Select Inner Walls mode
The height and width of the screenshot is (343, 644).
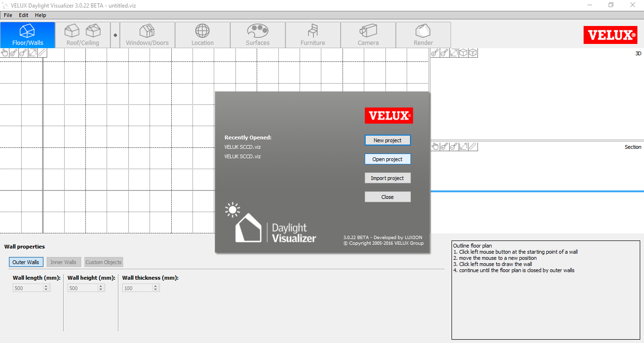[64, 262]
